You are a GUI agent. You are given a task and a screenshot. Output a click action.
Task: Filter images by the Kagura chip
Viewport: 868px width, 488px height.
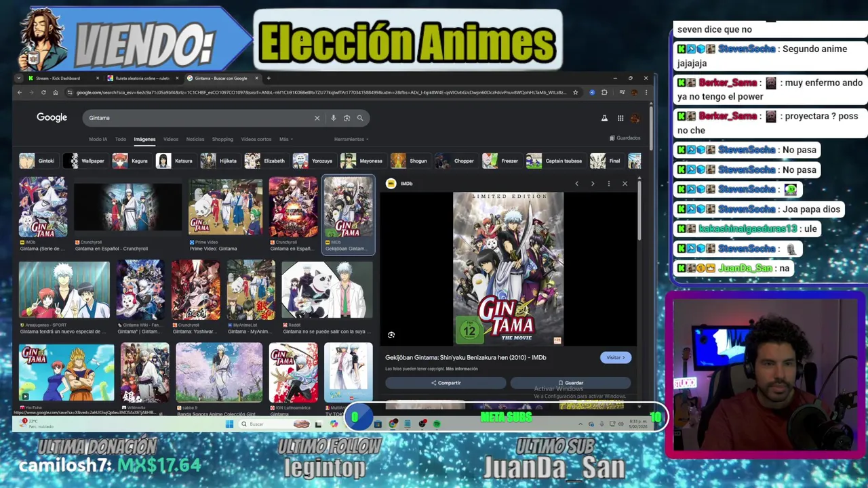tap(131, 161)
